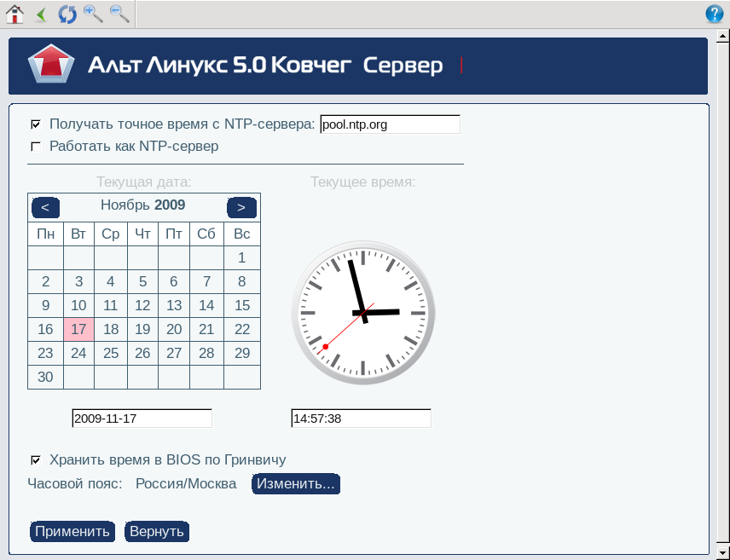Image resolution: width=730 pixels, height=560 pixels.
Task: Click the date input field 2009-11-17
Action: pos(142,419)
